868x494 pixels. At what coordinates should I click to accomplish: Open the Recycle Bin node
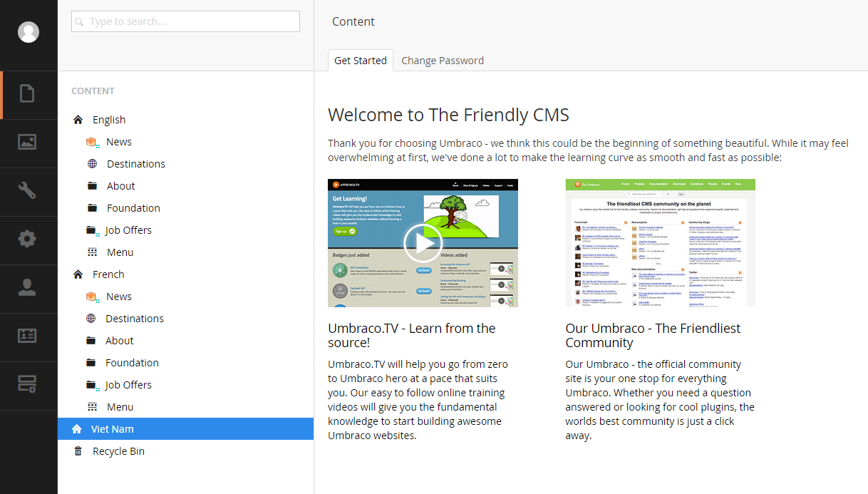coord(118,451)
